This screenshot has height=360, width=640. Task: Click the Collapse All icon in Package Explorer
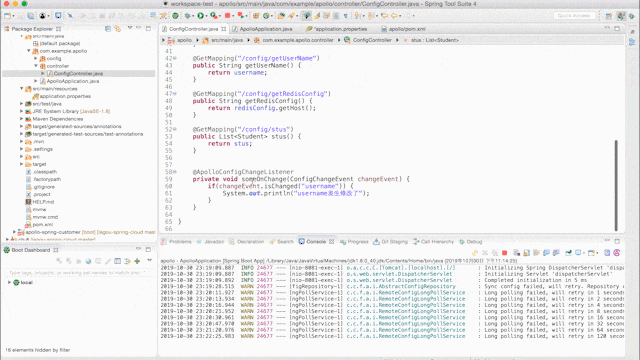coord(108,29)
